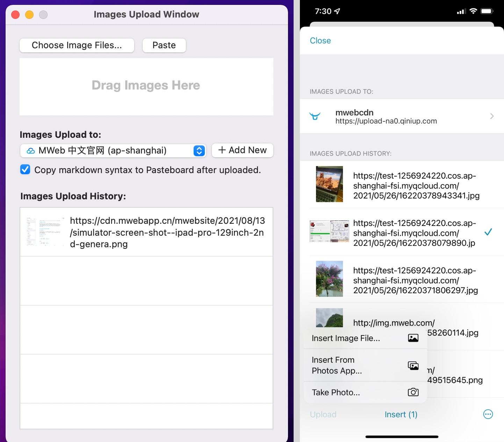Click the camera icon beside Take Photo
Viewport: 504px width, 442px height.
[413, 392]
